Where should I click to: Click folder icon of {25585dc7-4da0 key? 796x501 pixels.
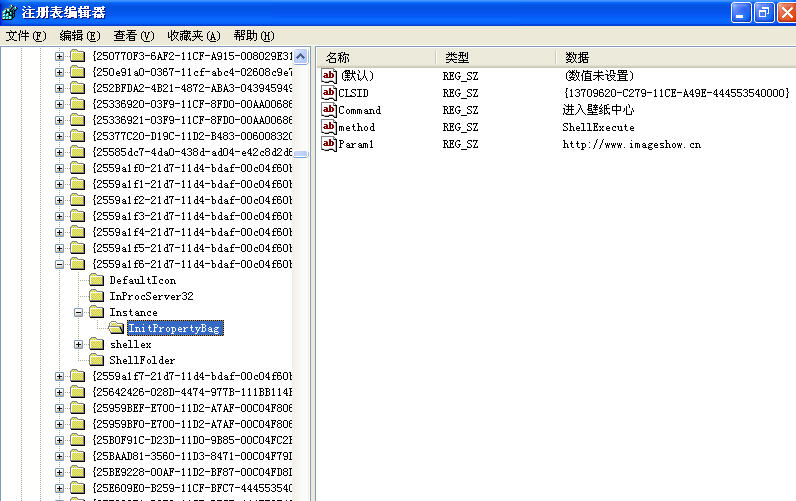(77, 152)
